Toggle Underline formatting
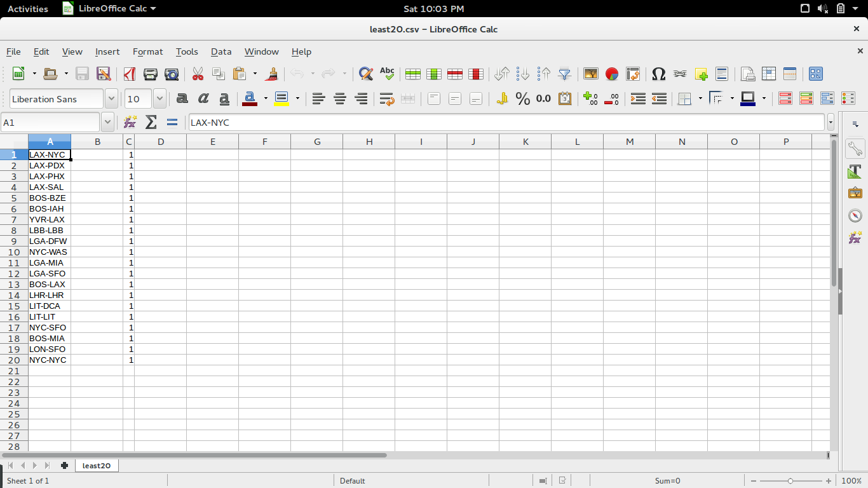868x488 pixels. pyautogui.click(x=224, y=98)
